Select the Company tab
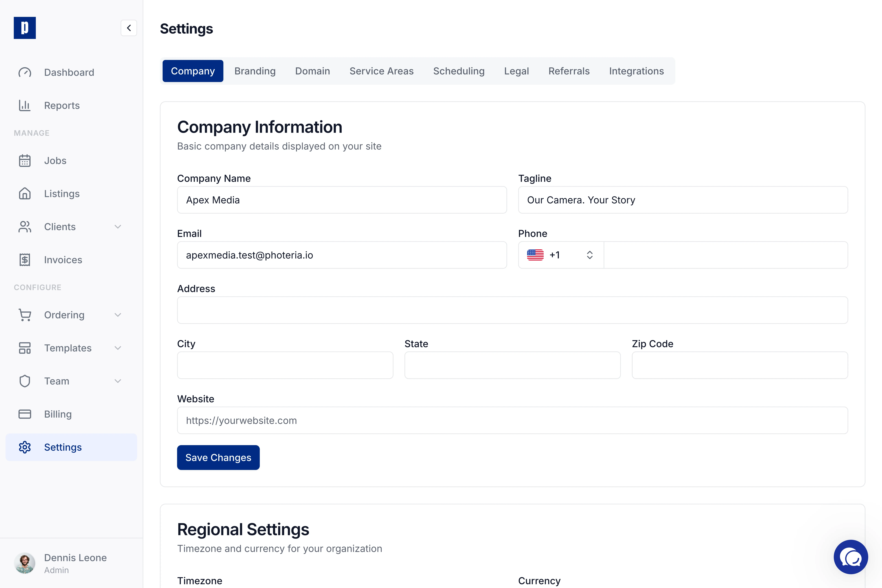Viewport: 882px width, 588px height. coord(193,71)
